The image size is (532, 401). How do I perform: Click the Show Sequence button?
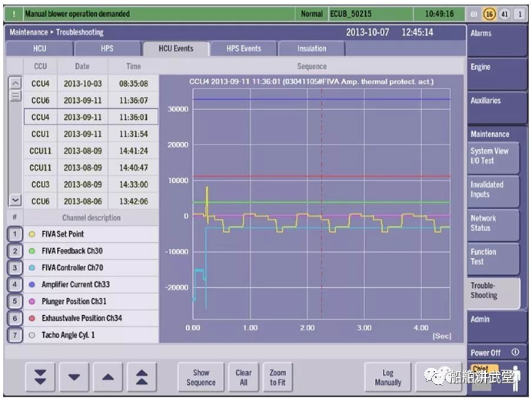click(201, 377)
